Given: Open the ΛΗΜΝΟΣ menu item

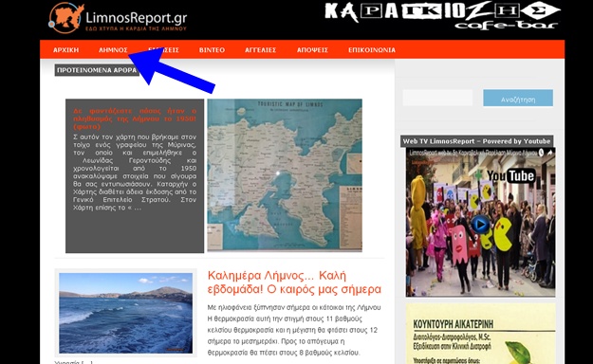Looking at the screenshot, I should pyautogui.click(x=113, y=50).
